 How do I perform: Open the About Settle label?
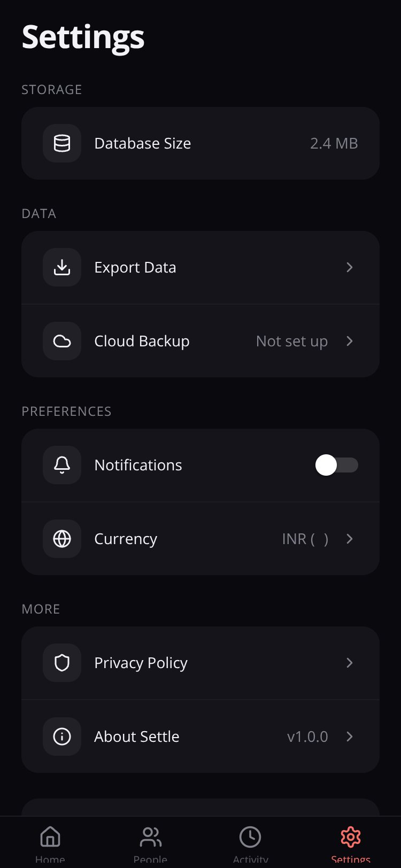click(137, 737)
